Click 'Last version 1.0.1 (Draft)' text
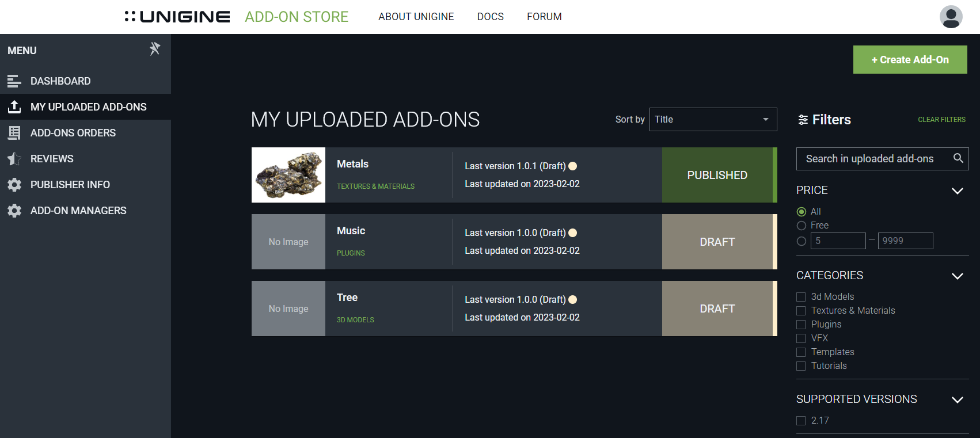The width and height of the screenshot is (980, 438). (x=515, y=166)
